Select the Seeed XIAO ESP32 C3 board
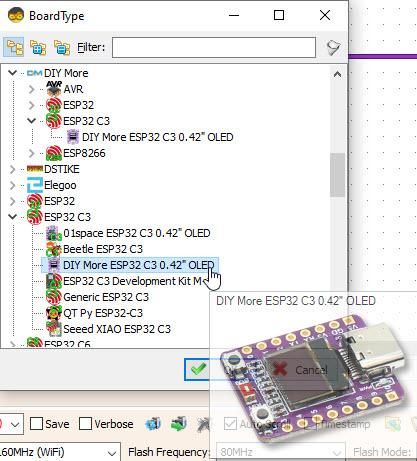This screenshot has width=417, height=461. (117, 329)
